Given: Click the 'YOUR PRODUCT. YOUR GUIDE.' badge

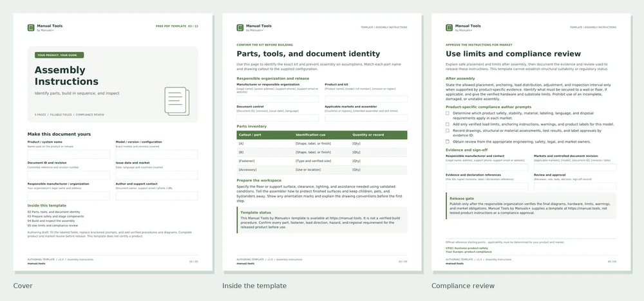Looking at the screenshot, I should tap(59, 55).
